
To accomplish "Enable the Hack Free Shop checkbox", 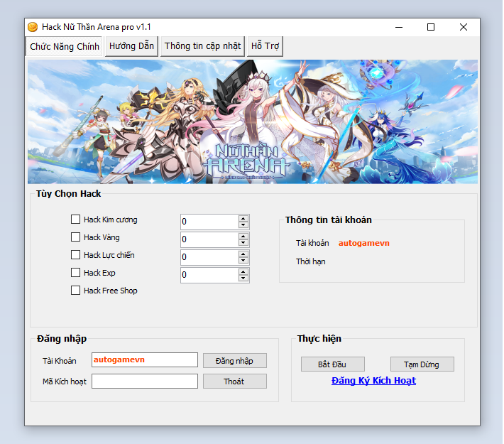I will pos(76,291).
